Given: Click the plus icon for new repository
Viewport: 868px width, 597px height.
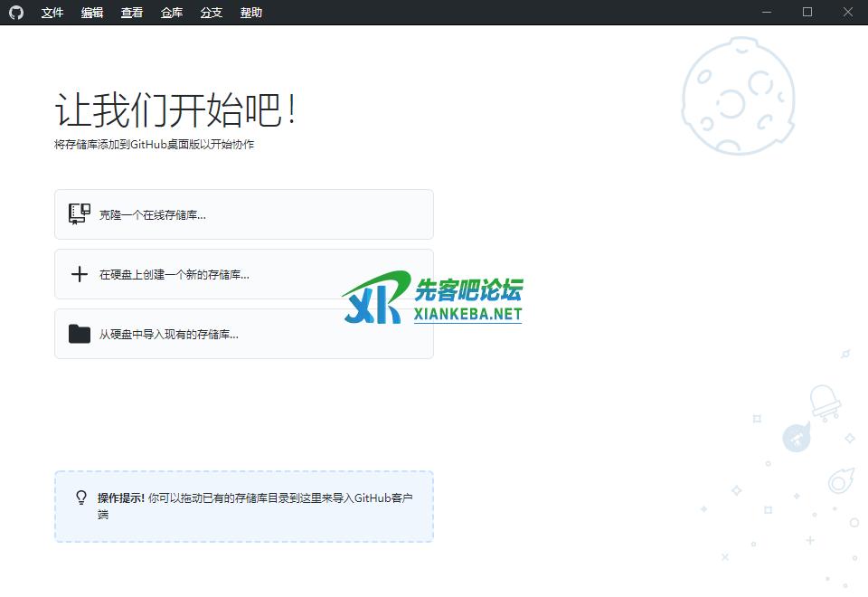Looking at the screenshot, I should [80, 274].
